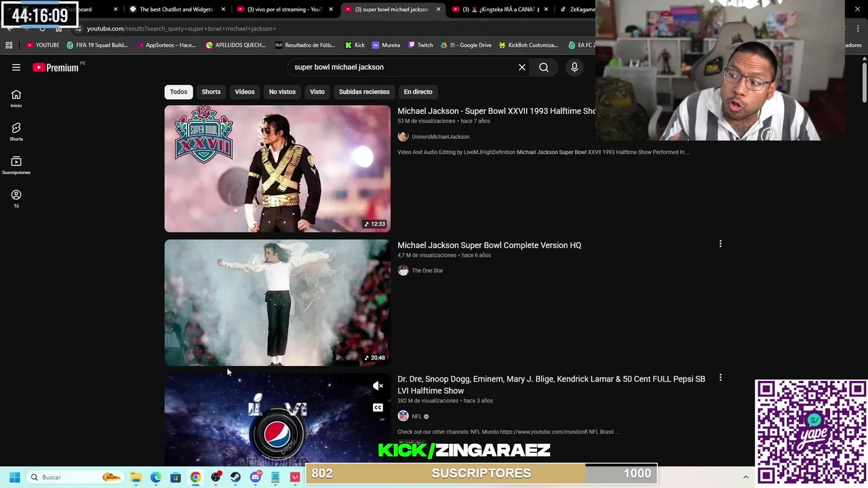Select the En directo filter chip
The height and width of the screenshot is (488, 868).
tap(418, 91)
